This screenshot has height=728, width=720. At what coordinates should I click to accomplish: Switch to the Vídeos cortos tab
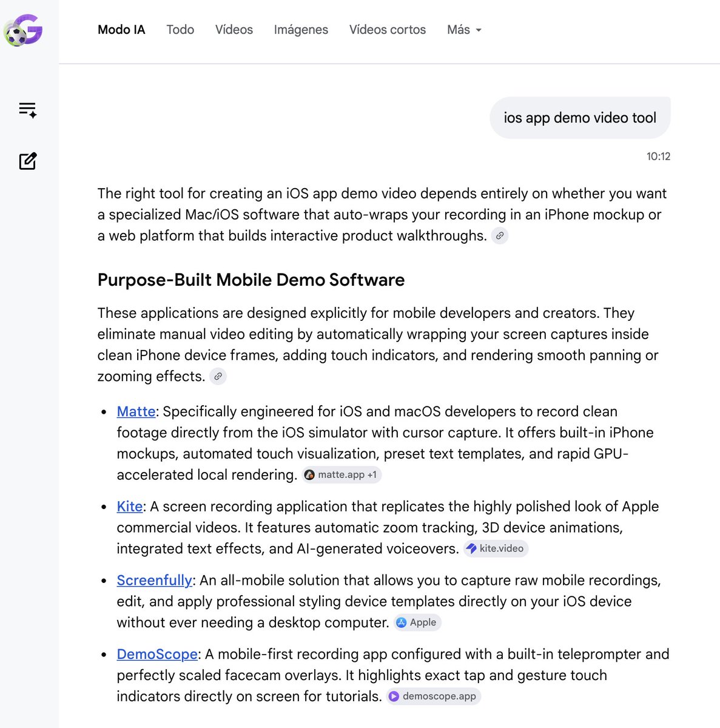pos(388,30)
